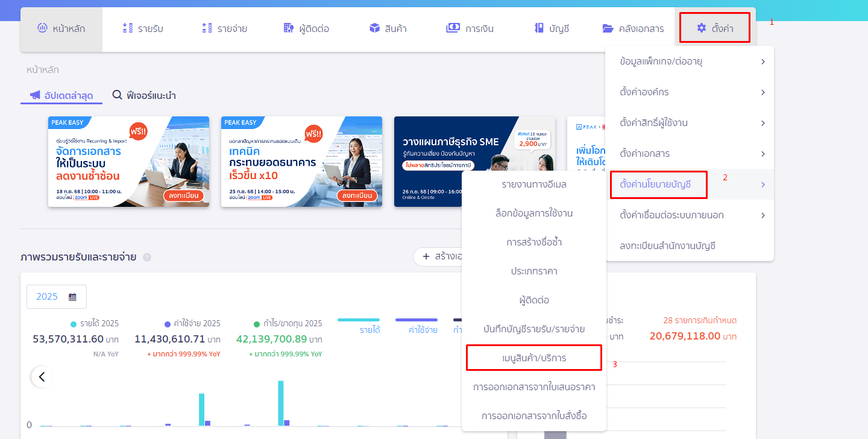This screenshot has height=439, width=868.
Task: Click the building icon beside ผู้ติดต่อ
Action: 288,28
